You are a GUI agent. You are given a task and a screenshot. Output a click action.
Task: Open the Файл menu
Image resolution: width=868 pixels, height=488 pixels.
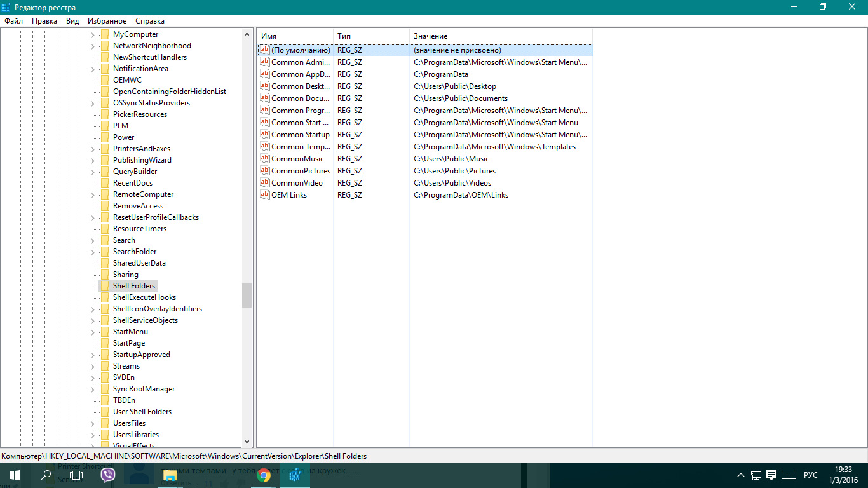coord(13,21)
